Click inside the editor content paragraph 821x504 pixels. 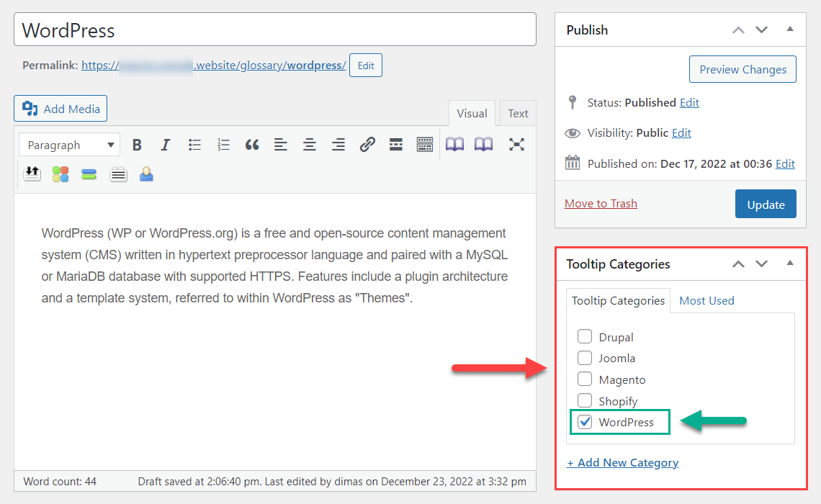(274, 266)
